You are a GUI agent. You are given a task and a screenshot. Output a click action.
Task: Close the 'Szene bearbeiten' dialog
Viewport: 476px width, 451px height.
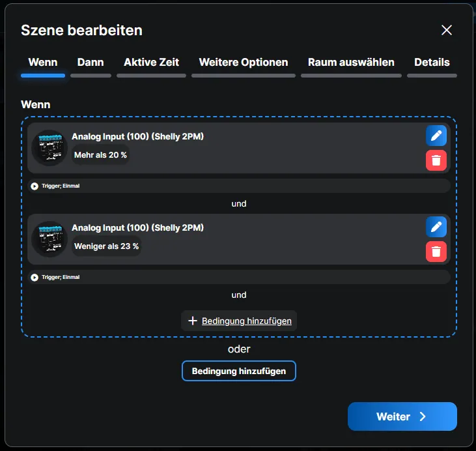pyautogui.click(x=446, y=30)
